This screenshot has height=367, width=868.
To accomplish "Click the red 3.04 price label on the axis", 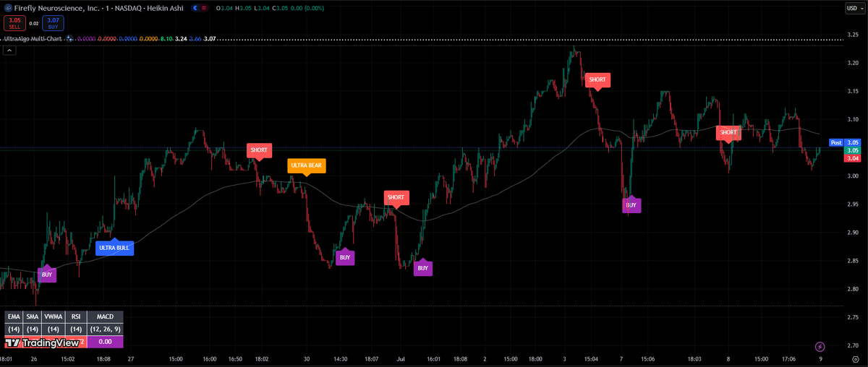I will pyautogui.click(x=854, y=158).
